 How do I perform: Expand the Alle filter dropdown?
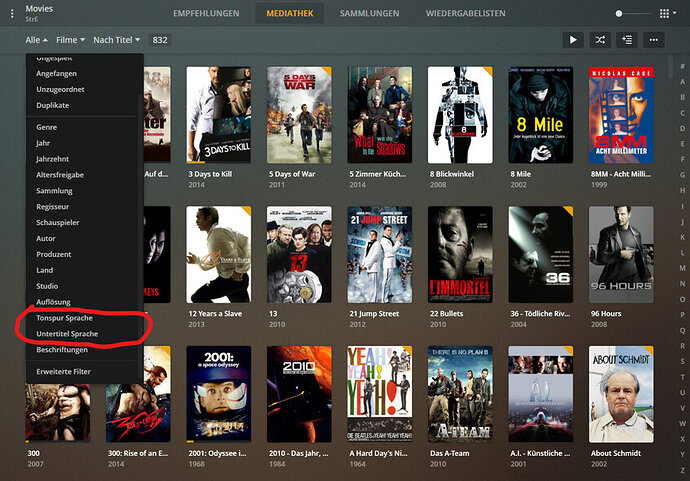pyautogui.click(x=37, y=40)
